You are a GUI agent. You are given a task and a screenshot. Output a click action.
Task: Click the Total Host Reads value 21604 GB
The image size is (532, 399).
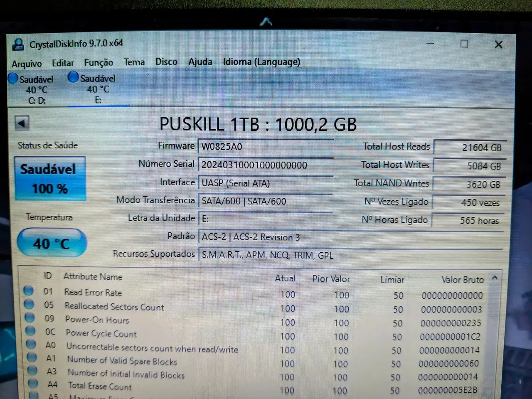[x=470, y=147]
